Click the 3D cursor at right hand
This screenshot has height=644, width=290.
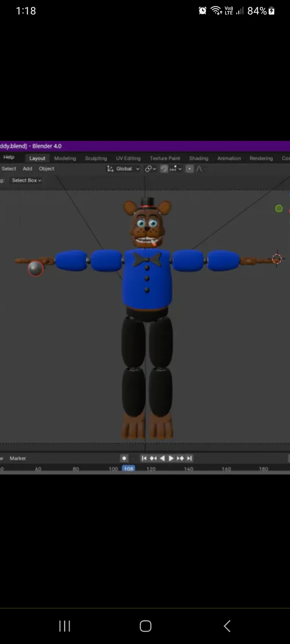pos(277,259)
